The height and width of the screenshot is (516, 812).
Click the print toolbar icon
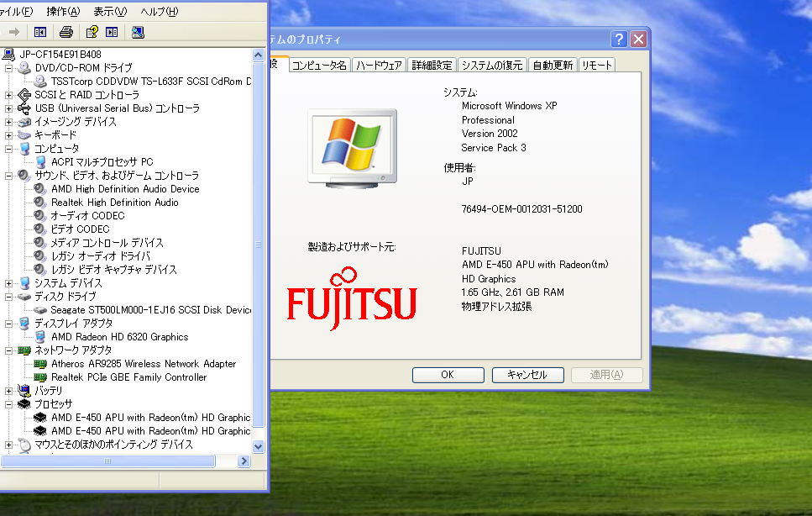tap(66, 32)
